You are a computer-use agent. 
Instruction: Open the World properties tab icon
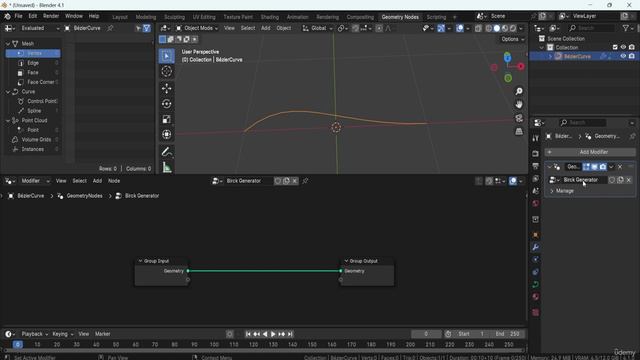536,203
